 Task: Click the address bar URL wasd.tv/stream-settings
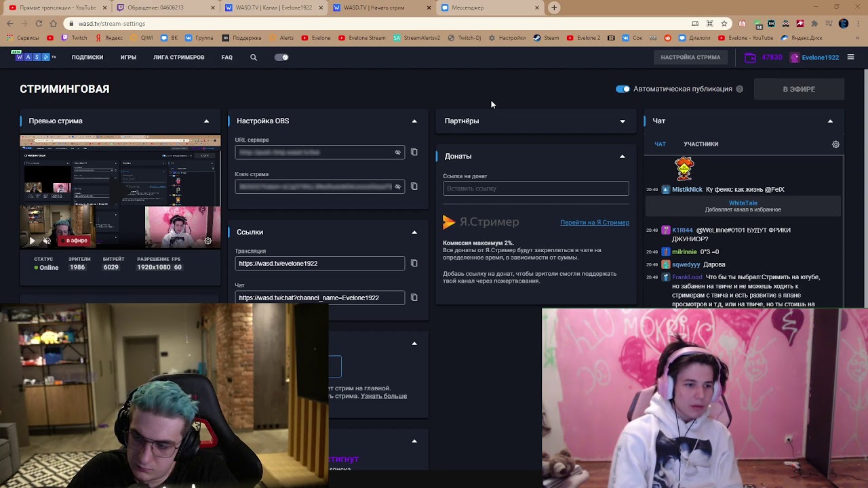[112, 24]
